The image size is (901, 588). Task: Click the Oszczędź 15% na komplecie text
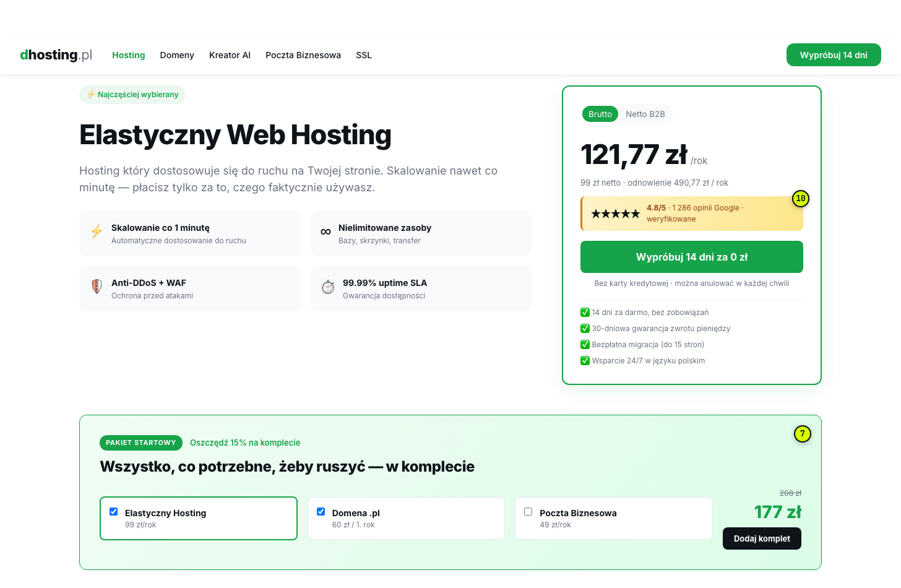[245, 443]
